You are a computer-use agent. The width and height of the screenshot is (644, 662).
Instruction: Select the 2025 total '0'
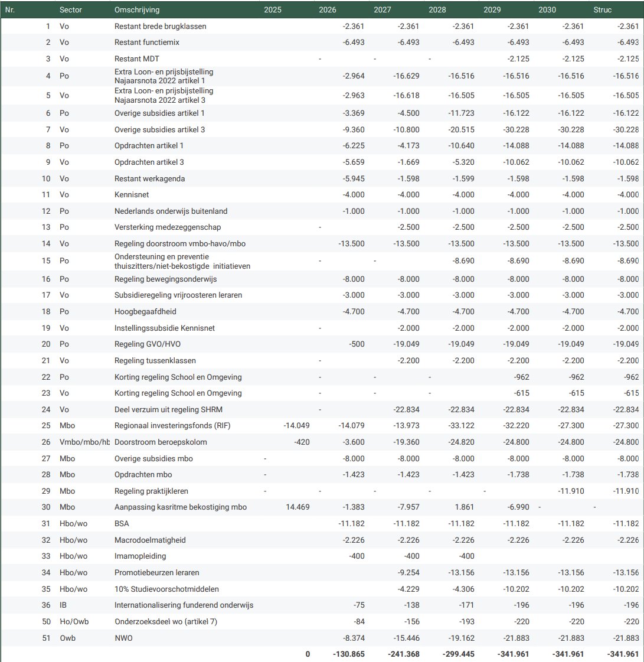[x=308, y=654]
